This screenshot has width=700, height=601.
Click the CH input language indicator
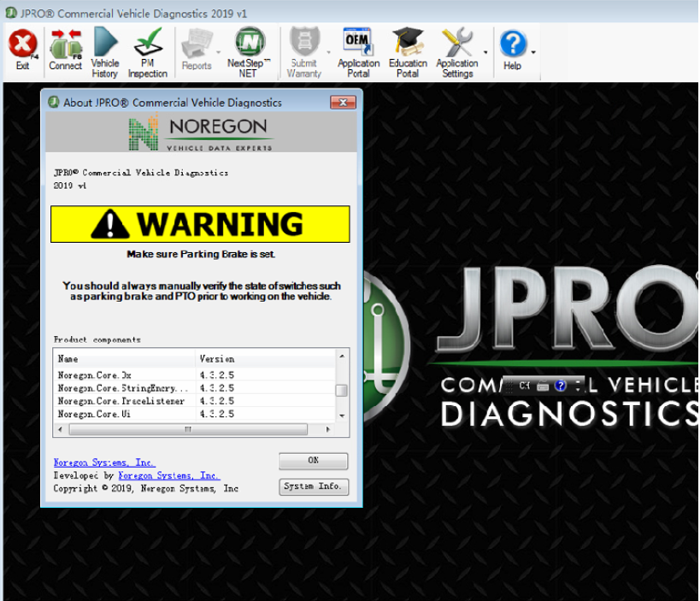(525, 386)
